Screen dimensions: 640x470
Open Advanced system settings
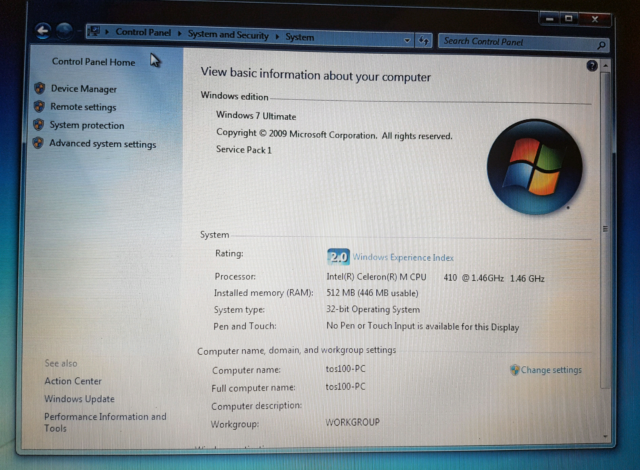pyautogui.click(x=102, y=144)
